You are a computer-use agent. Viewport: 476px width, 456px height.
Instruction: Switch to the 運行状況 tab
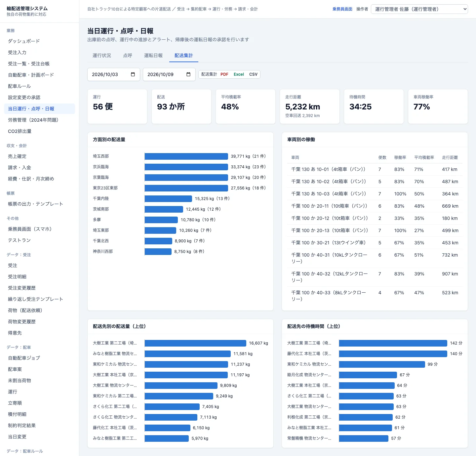102,56
